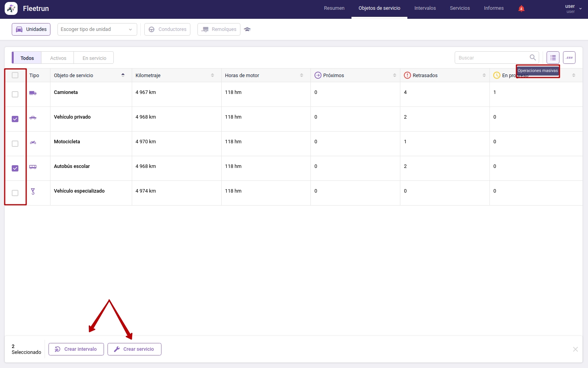Click inside the Buscar search field
Viewport: 588px width, 368px height.
point(489,57)
